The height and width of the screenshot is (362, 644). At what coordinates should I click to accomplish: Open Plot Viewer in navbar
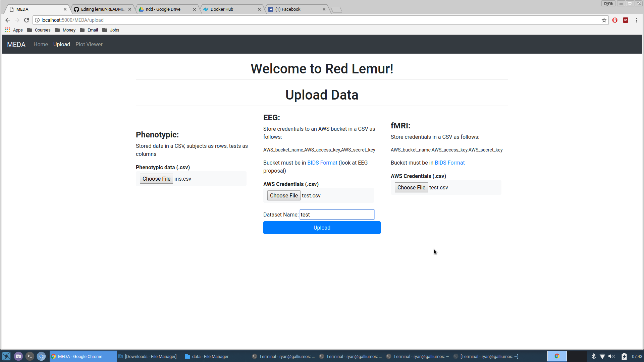pos(89,44)
